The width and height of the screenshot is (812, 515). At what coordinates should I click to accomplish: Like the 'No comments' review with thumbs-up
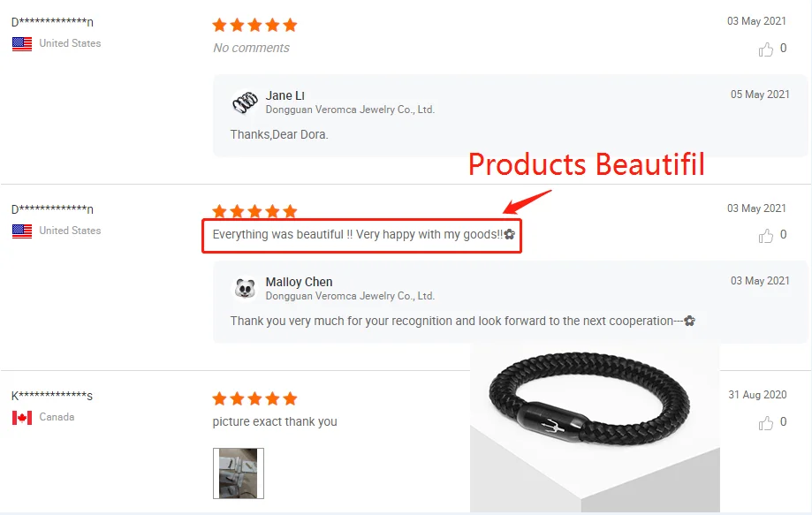765,49
